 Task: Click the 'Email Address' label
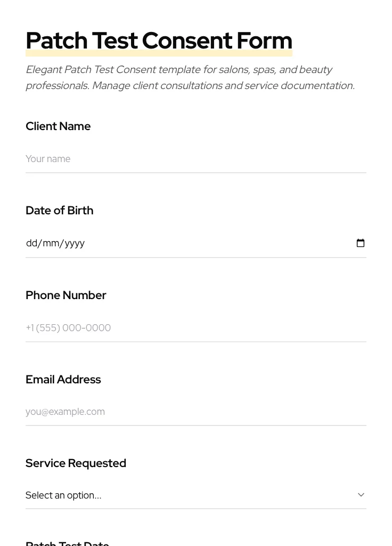click(63, 380)
